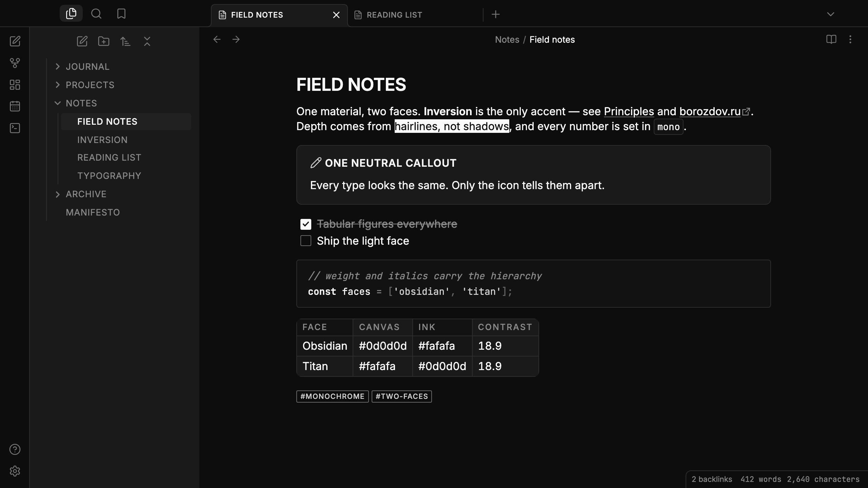Click highlighted text 'hairlines, not shadows'
This screenshot has width=868, height=488.
point(452,126)
